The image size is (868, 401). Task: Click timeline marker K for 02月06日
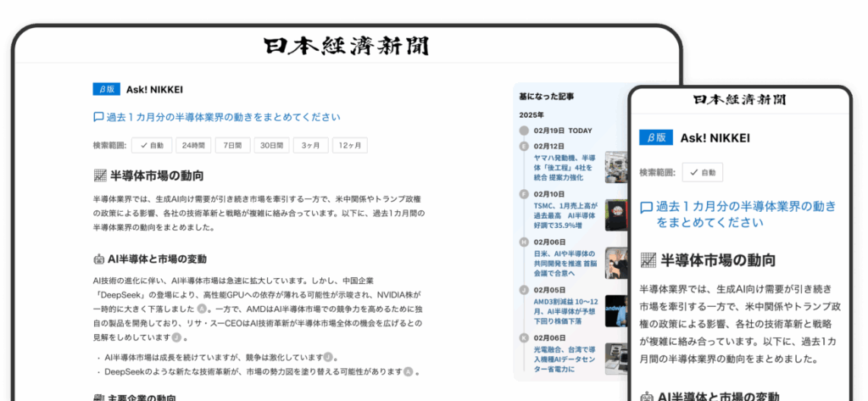(x=524, y=337)
